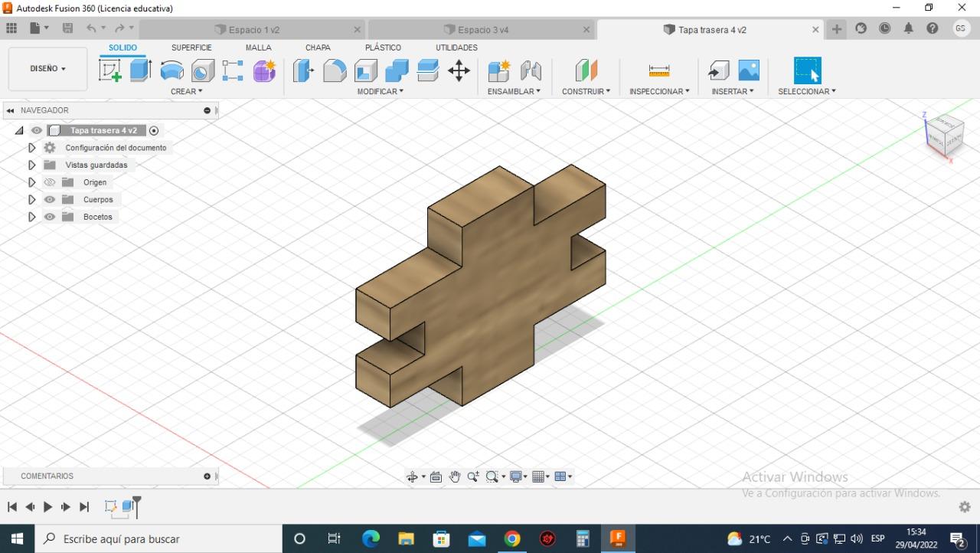Open notifications bell
The image size is (980, 553).
(909, 29)
